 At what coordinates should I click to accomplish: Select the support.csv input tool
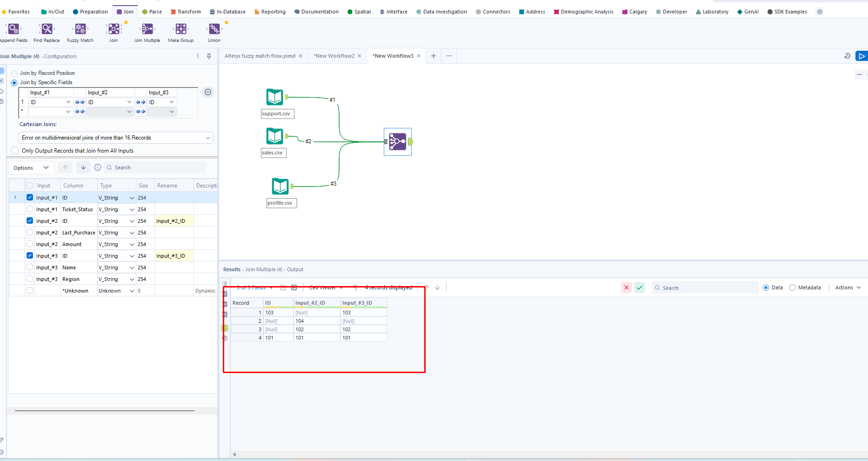274,97
